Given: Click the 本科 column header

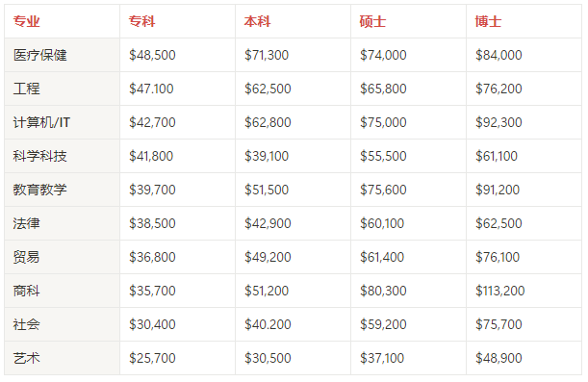Looking at the screenshot, I should (257, 21).
